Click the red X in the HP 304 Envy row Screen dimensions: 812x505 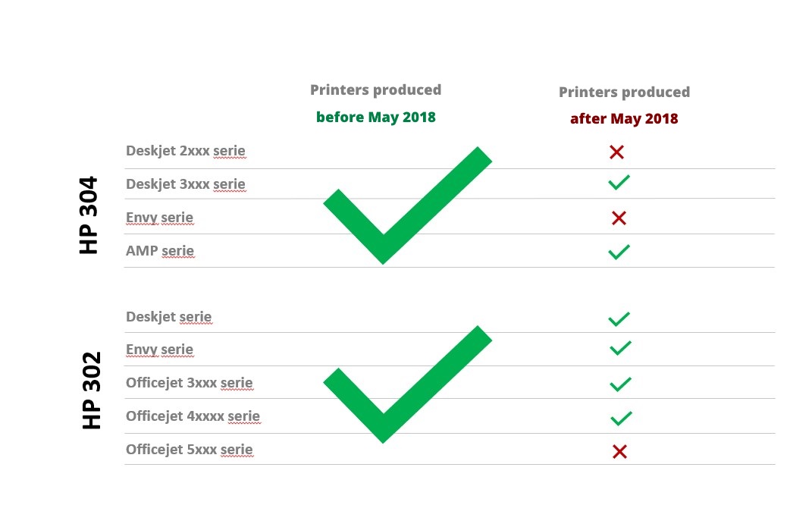[619, 218]
